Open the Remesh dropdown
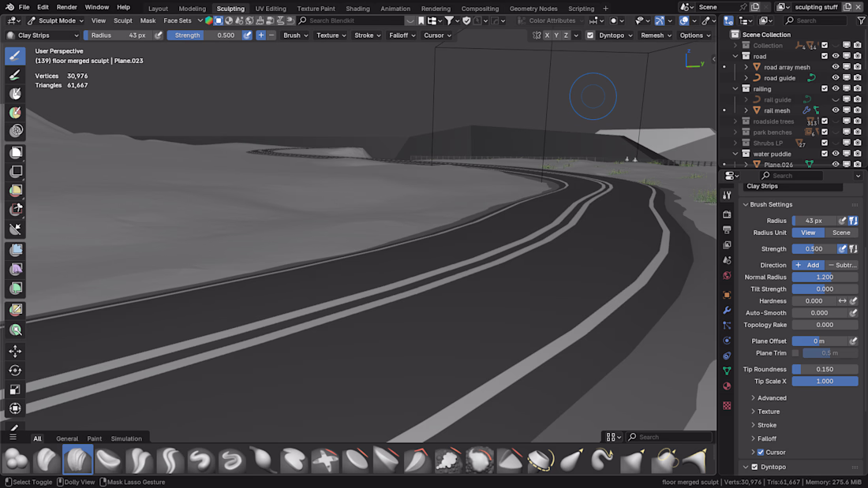 [x=656, y=35]
